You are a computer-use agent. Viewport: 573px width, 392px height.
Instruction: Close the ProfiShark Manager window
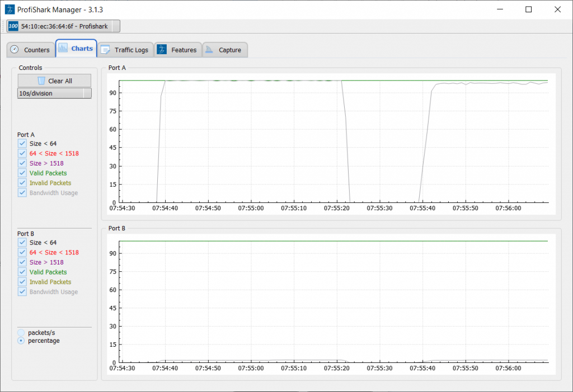pyautogui.click(x=557, y=9)
